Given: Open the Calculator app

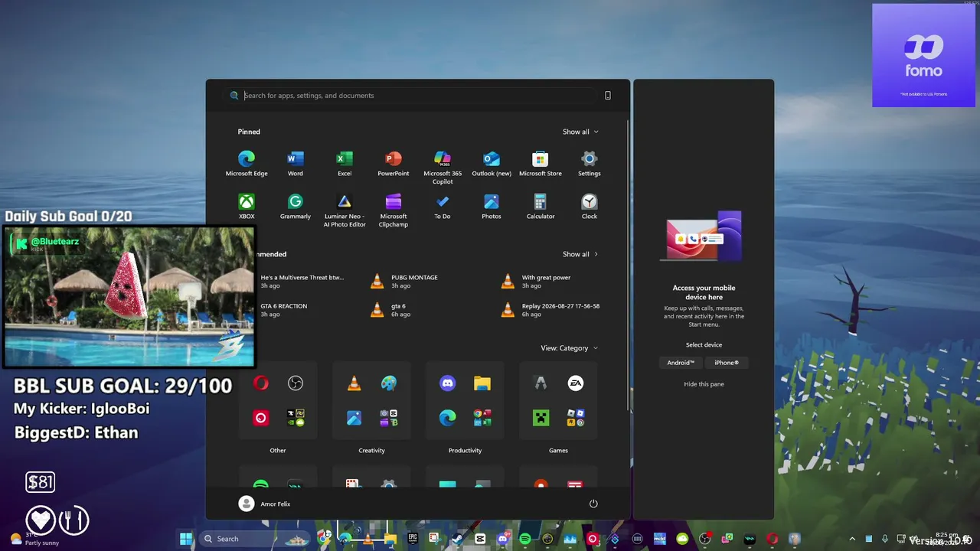Looking at the screenshot, I should click(x=541, y=206).
